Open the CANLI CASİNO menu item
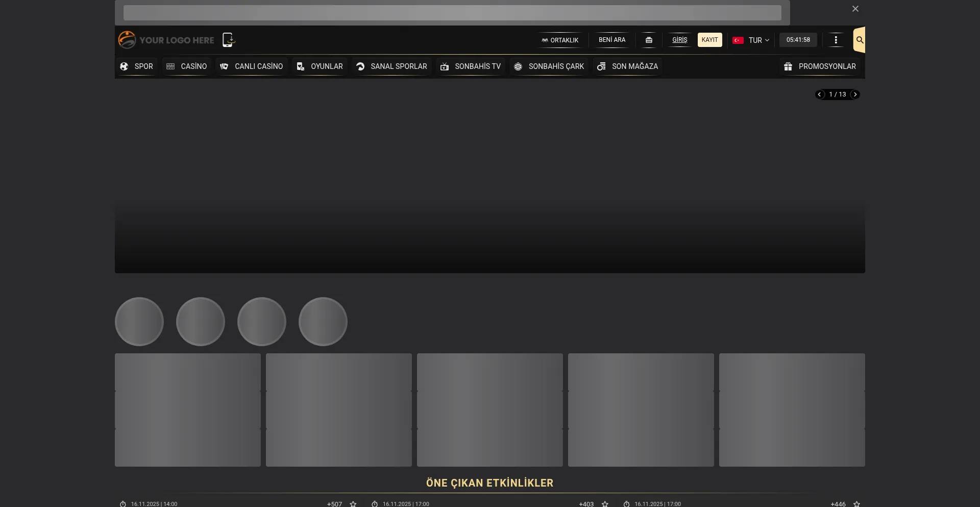The height and width of the screenshot is (507, 980). pyautogui.click(x=252, y=66)
